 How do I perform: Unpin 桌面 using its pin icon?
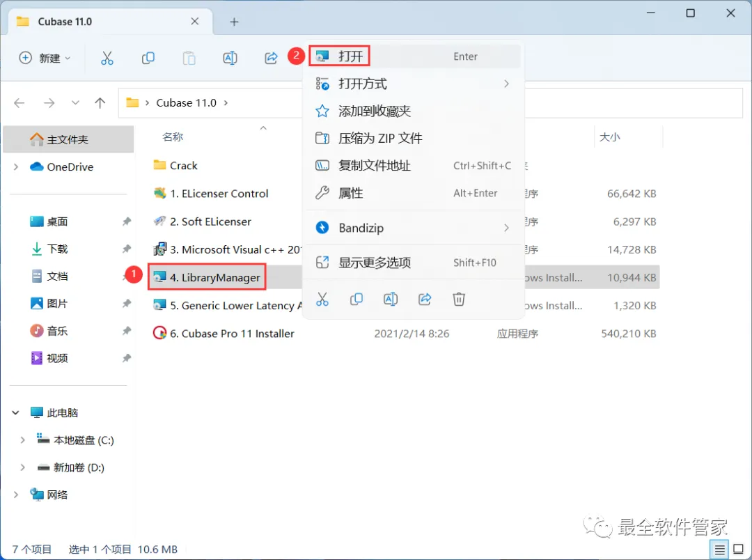pos(126,221)
